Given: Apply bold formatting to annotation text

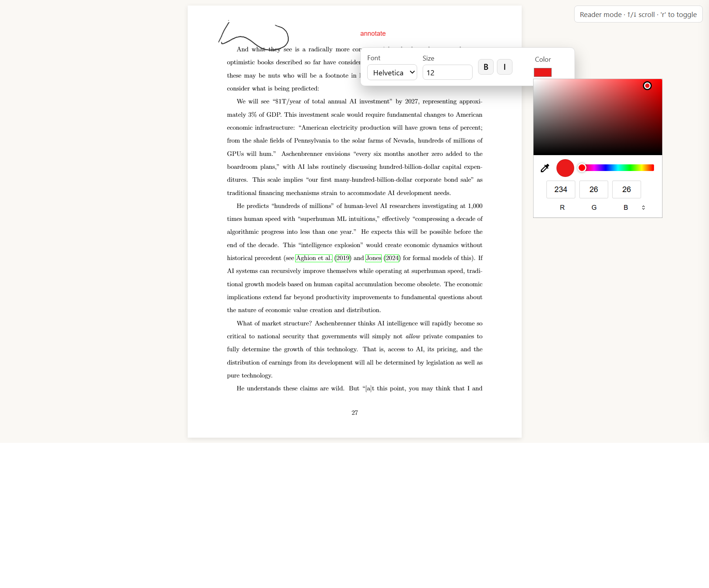Looking at the screenshot, I should (485, 67).
